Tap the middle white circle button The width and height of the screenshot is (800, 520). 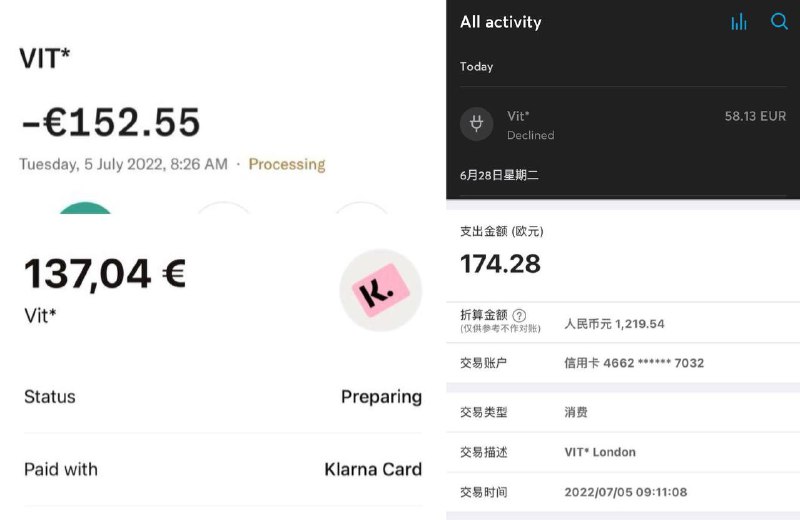pos(222,209)
